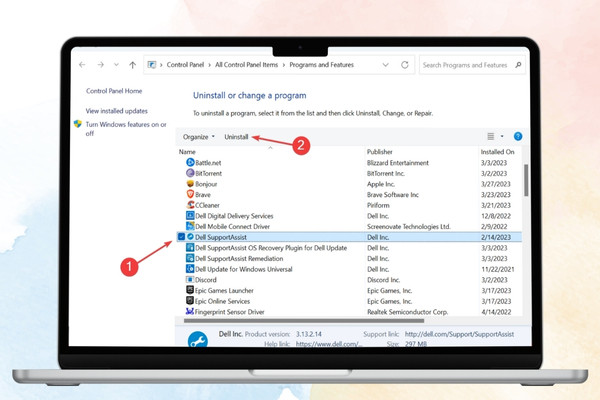
Task: Select the Brave program name
Action: click(x=203, y=195)
